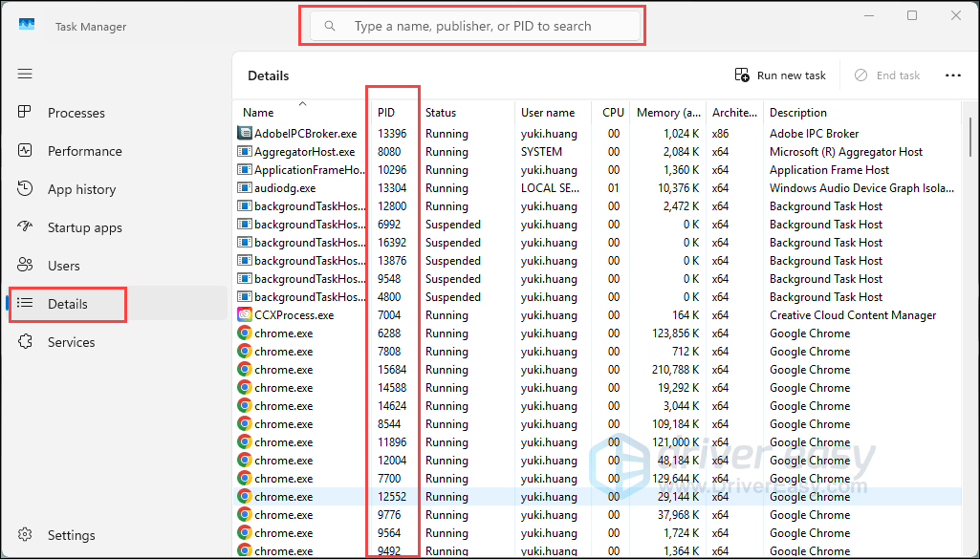Image resolution: width=980 pixels, height=559 pixels.
Task: Open the Performance page icon
Action: click(x=26, y=151)
